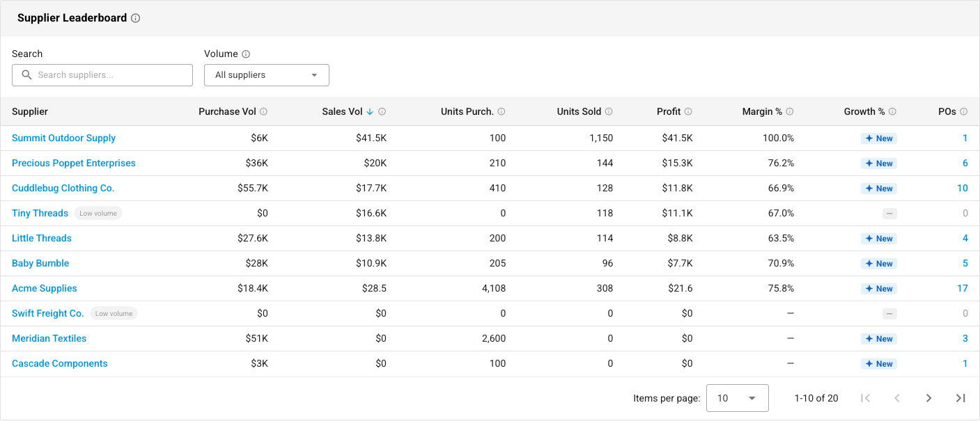Open the 3 POs link for Meridian Textiles
Image resolution: width=980 pixels, height=421 pixels.
965,338
